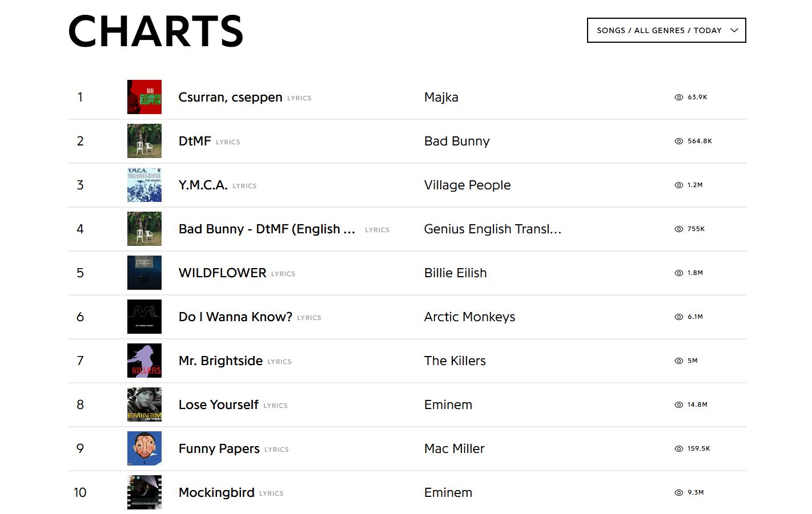Open the Mr. Brightside album artwork

coord(144,361)
